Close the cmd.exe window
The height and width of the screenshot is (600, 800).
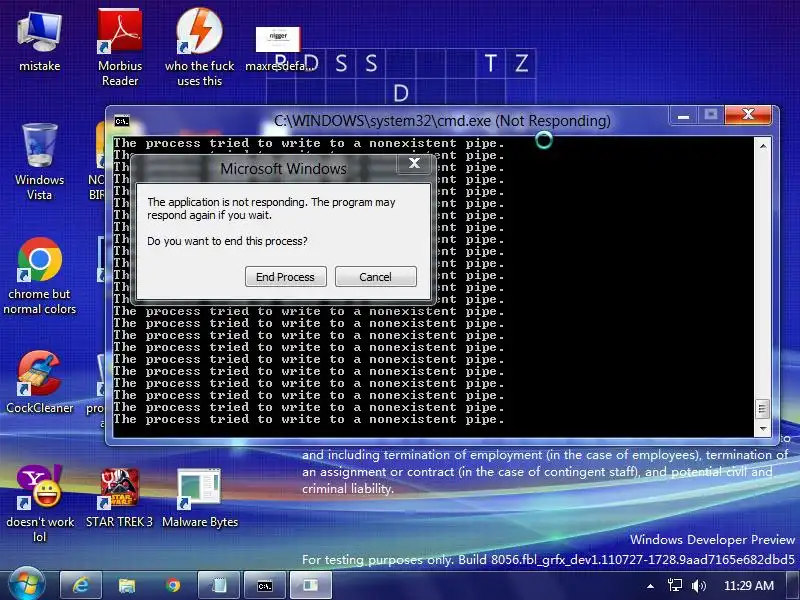coord(748,115)
